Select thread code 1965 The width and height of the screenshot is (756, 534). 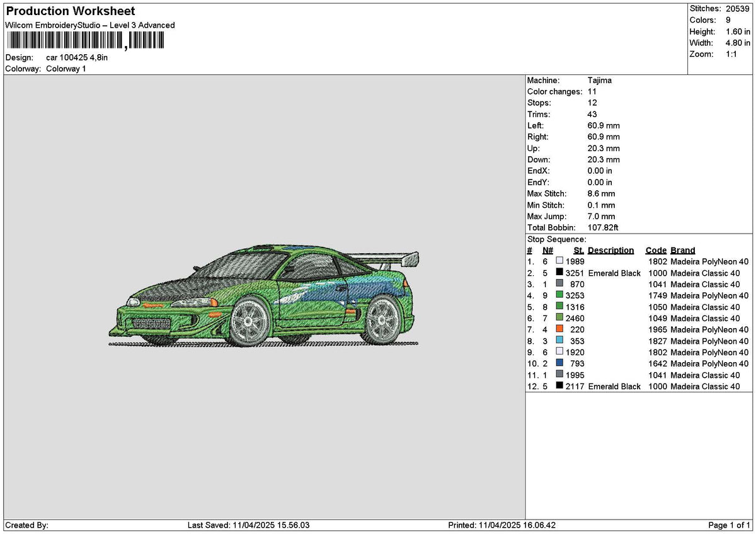click(x=657, y=329)
